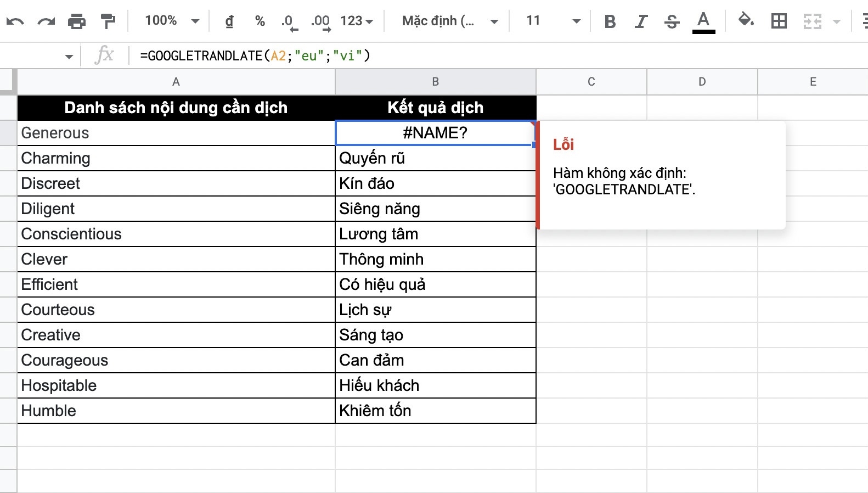Viewport: 868px width, 493px height.
Task: Open the 100% zoom dropdown
Action: (172, 21)
